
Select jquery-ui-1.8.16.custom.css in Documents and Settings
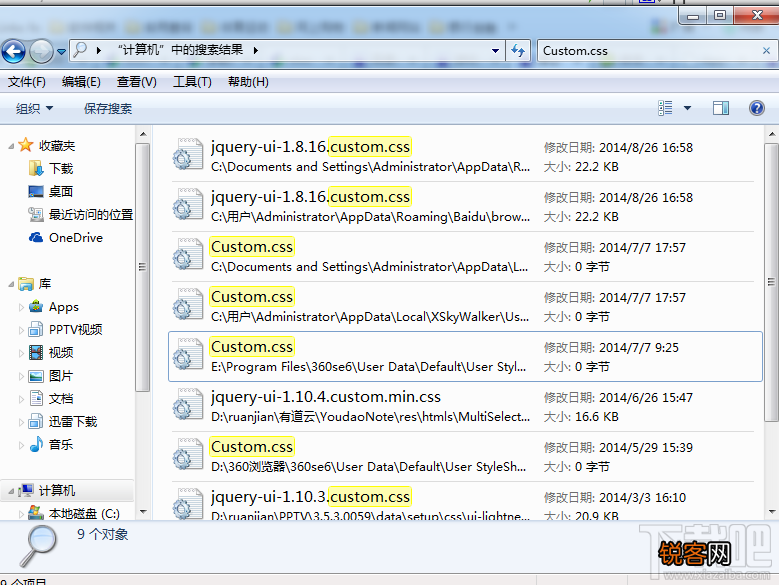pos(464,156)
